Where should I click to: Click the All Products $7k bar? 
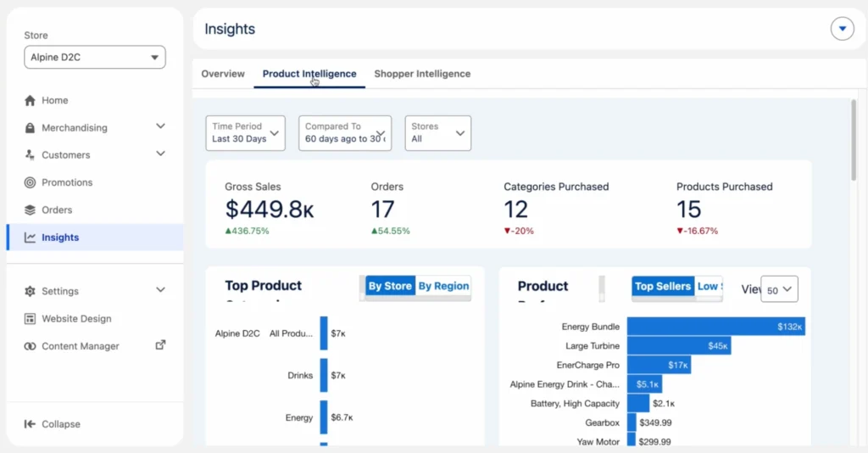coord(324,333)
